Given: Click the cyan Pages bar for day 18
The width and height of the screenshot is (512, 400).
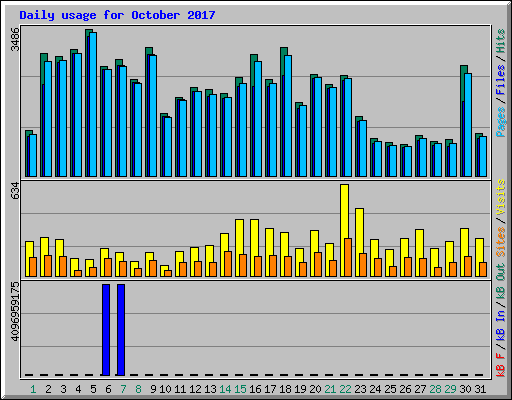Looking at the screenshot, I should click(288, 116).
